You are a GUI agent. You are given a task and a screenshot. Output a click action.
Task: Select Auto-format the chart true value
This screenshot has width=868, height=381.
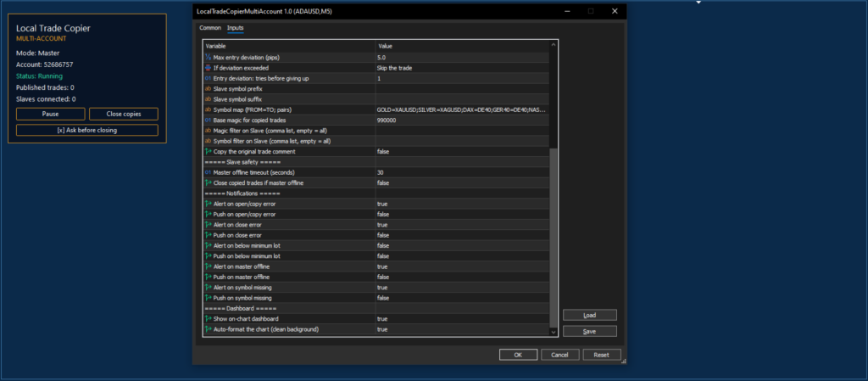pyautogui.click(x=382, y=329)
